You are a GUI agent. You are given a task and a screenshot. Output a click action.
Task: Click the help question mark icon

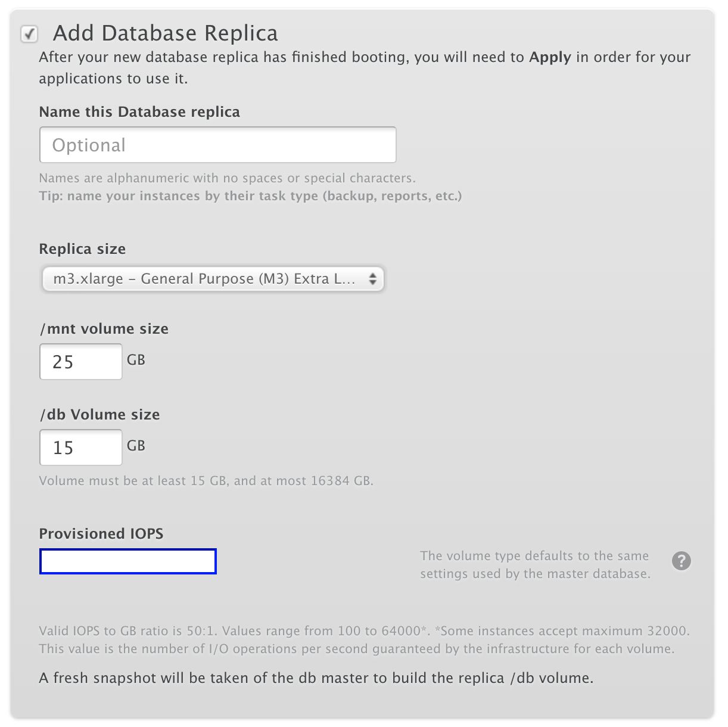click(x=681, y=561)
